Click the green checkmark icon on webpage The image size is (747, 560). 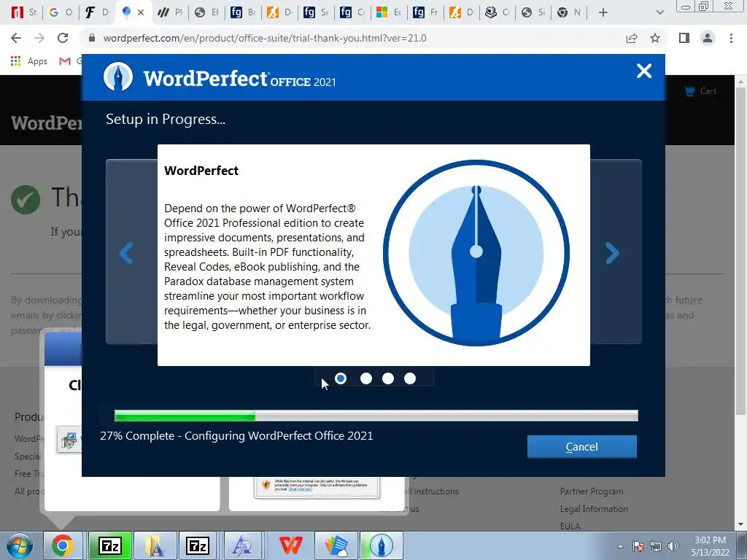[x=26, y=200]
